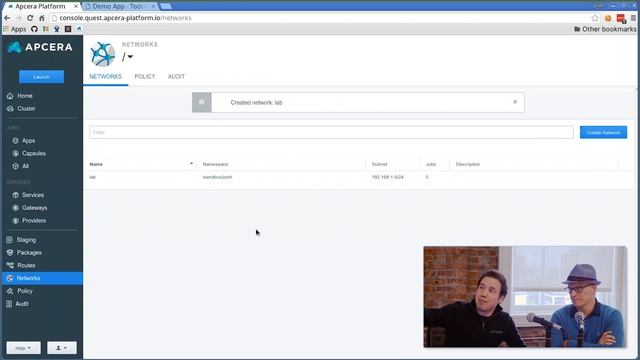Open Home in the sidebar

tap(25, 96)
